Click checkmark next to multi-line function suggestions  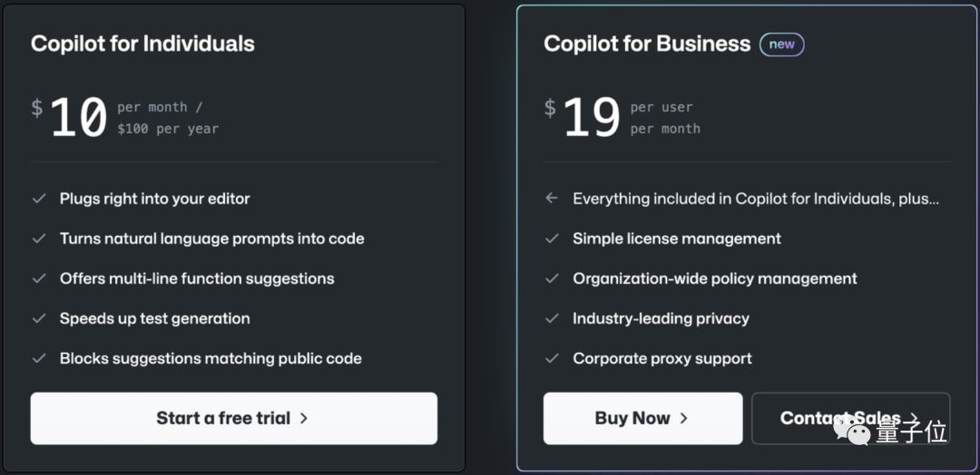39,278
